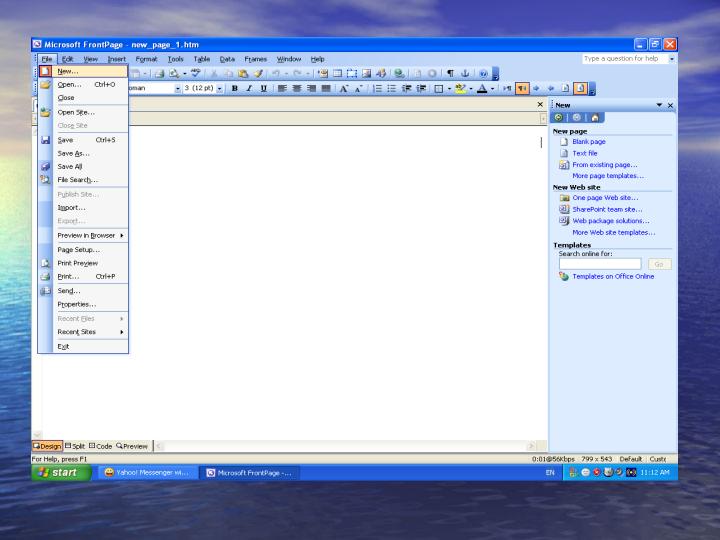Choose Properties... from File menu
720x540 pixels.
point(83,304)
